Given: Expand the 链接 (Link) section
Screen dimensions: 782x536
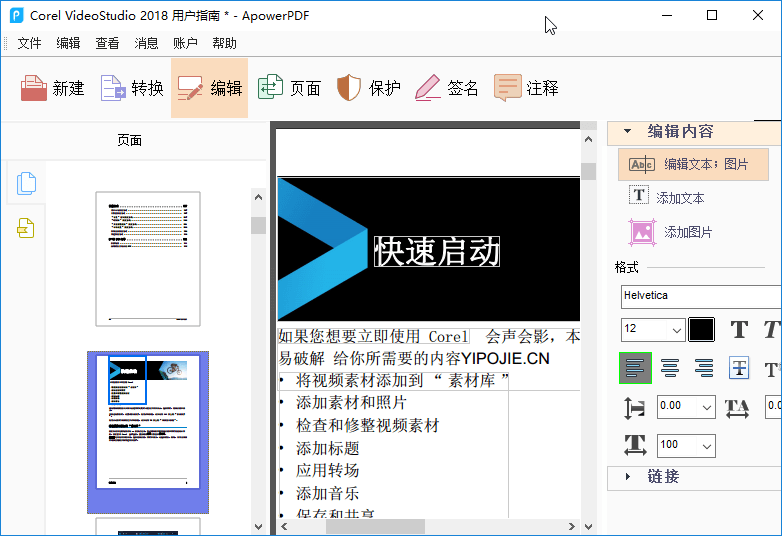Looking at the screenshot, I should 628,476.
